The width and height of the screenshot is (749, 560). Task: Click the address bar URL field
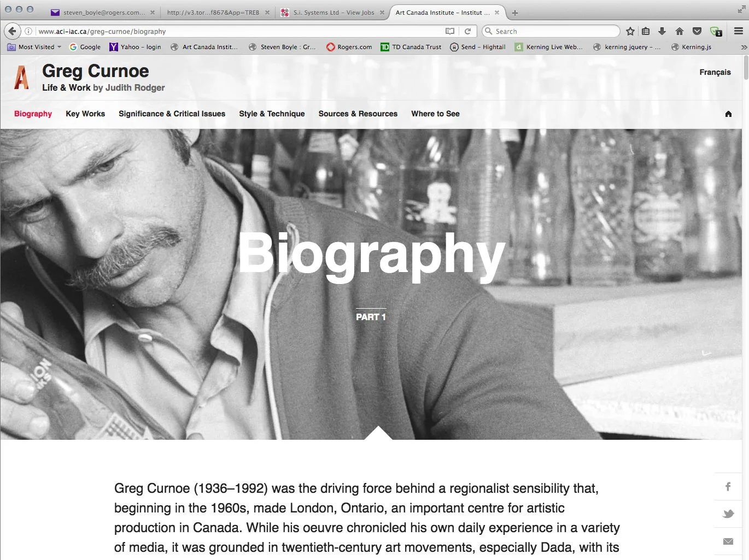click(x=241, y=31)
